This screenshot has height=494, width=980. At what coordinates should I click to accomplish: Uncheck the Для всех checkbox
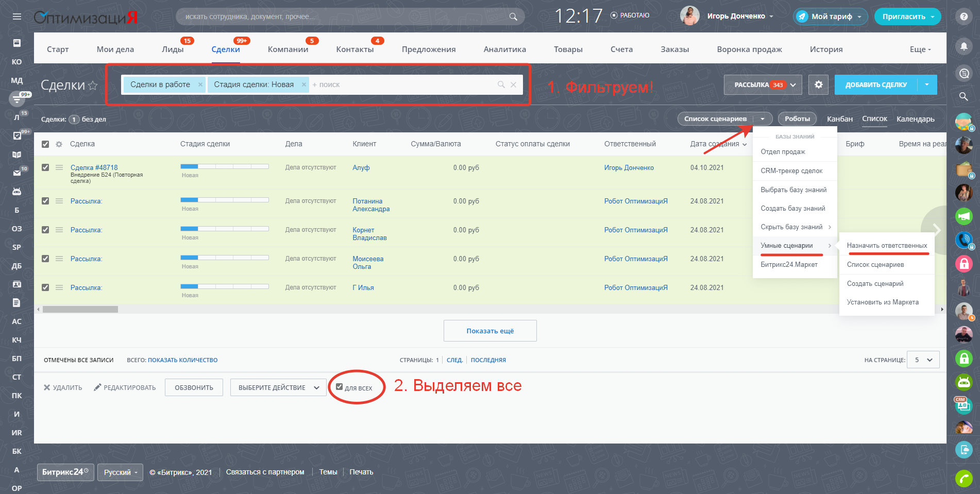(x=339, y=387)
